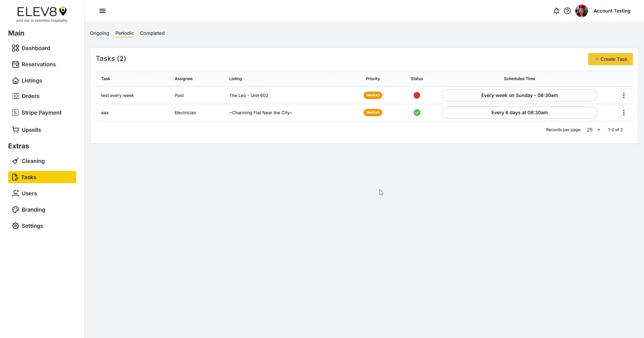Open actions menu for test every week task
Viewport: 644px width, 338px height.
coord(624,95)
